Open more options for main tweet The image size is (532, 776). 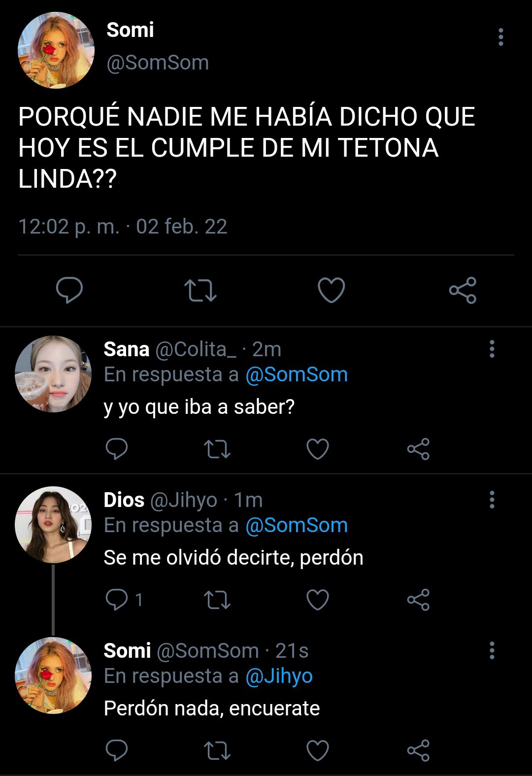click(x=500, y=37)
